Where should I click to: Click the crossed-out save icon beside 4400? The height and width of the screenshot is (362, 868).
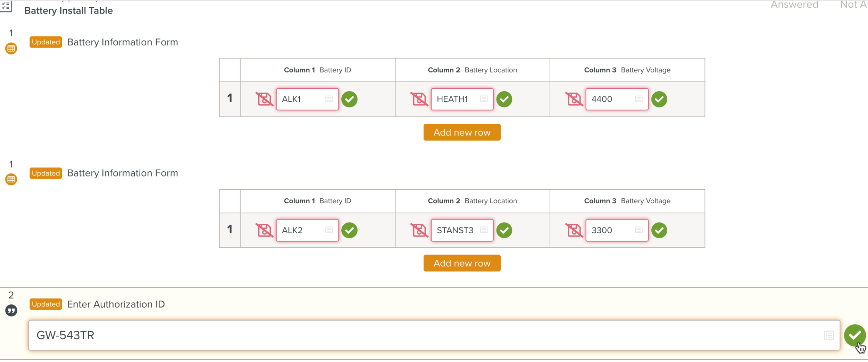[x=574, y=99]
